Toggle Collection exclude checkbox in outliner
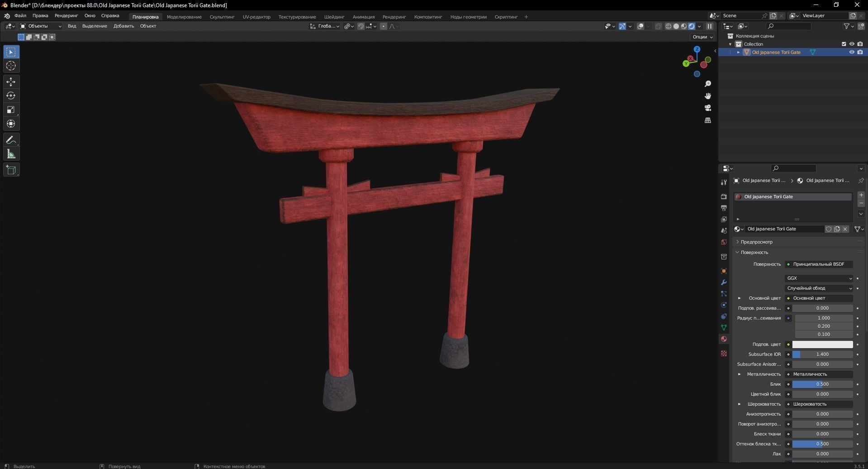868x469 pixels. 844,44
